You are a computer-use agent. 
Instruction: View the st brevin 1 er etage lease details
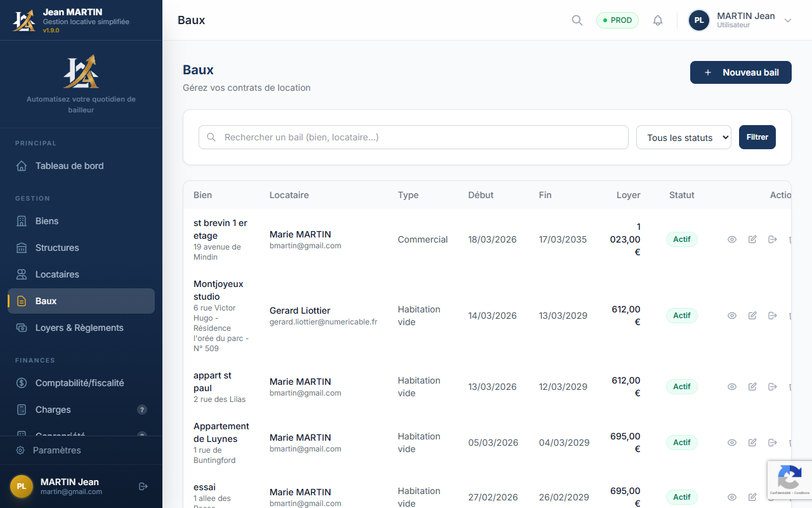(x=732, y=239)
